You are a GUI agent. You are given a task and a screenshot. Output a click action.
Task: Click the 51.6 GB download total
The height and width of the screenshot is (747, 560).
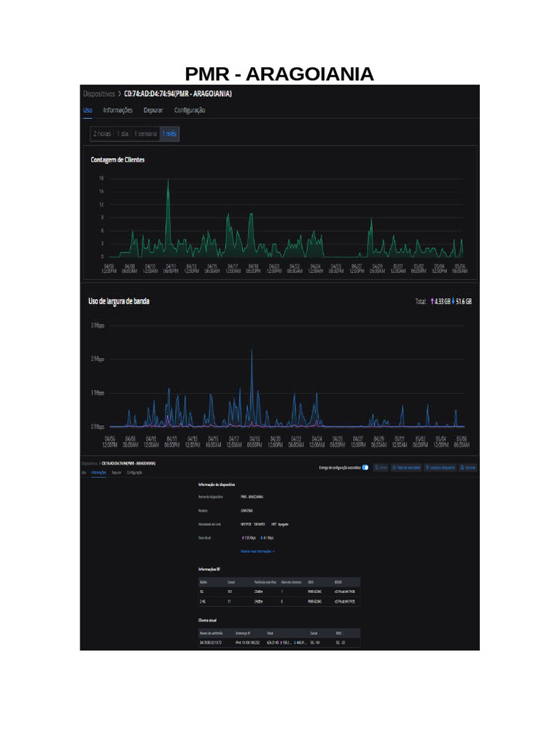(x=464, y=301)
